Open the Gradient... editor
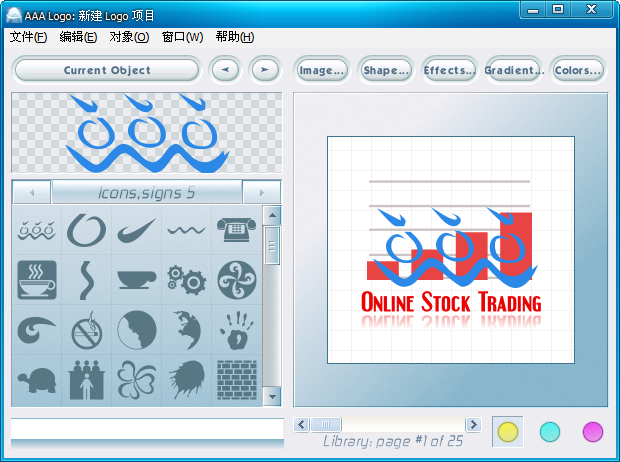Image resolution: width=620 pixels, height=462 pixels. tap(514, 70)
